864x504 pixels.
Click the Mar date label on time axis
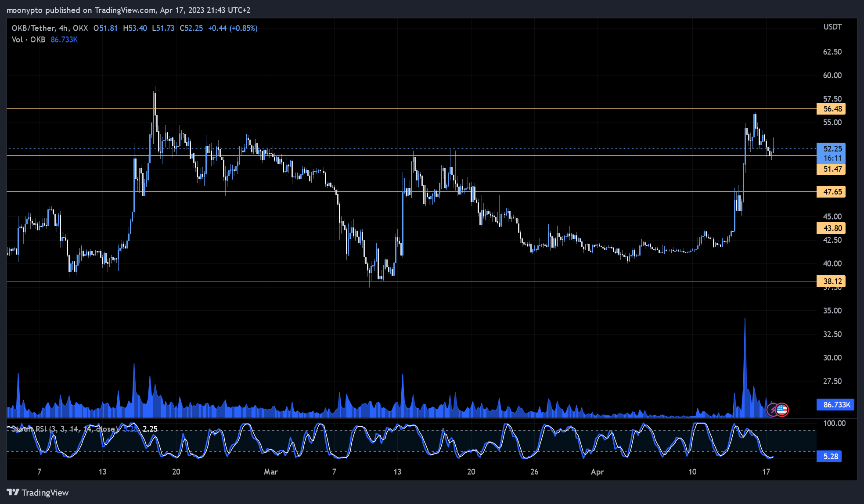(271, 472)
